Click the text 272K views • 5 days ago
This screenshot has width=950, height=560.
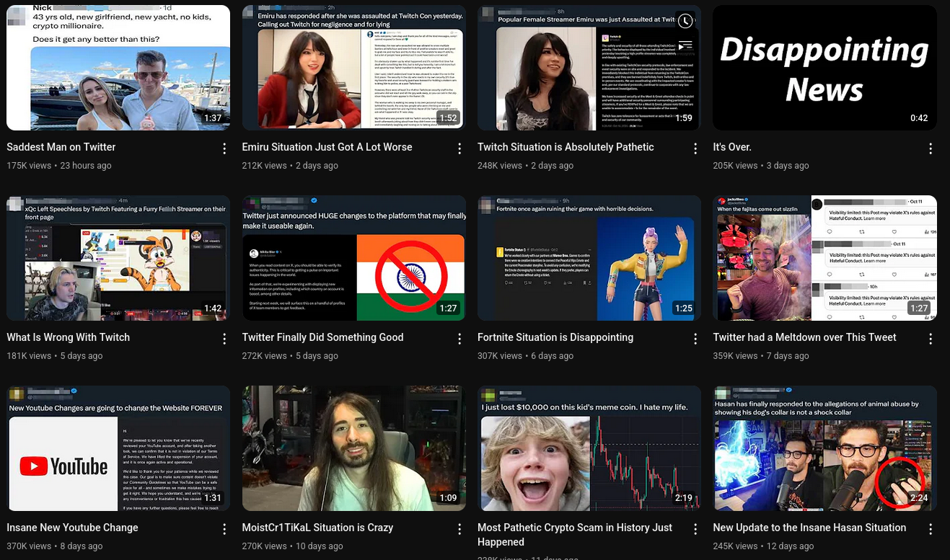pyautogui.click(x=290, y=356)
